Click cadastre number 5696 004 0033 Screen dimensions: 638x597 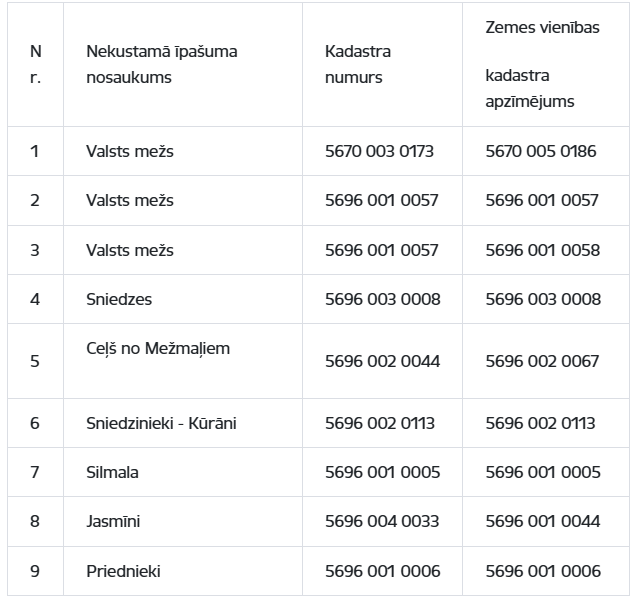(382, 522)
